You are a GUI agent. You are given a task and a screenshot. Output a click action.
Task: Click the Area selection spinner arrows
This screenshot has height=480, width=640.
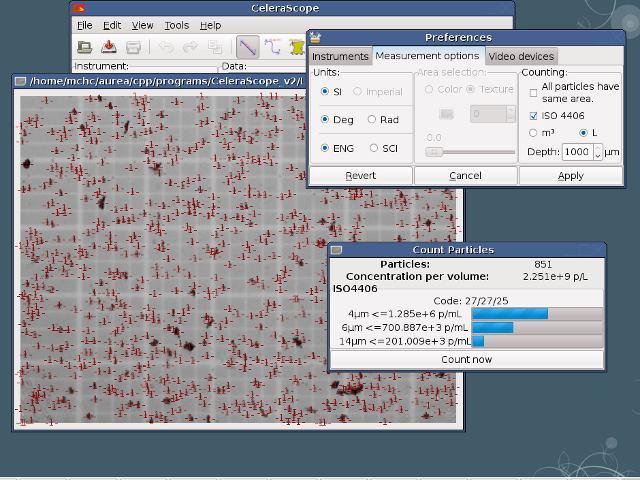[x=510, y=114]
